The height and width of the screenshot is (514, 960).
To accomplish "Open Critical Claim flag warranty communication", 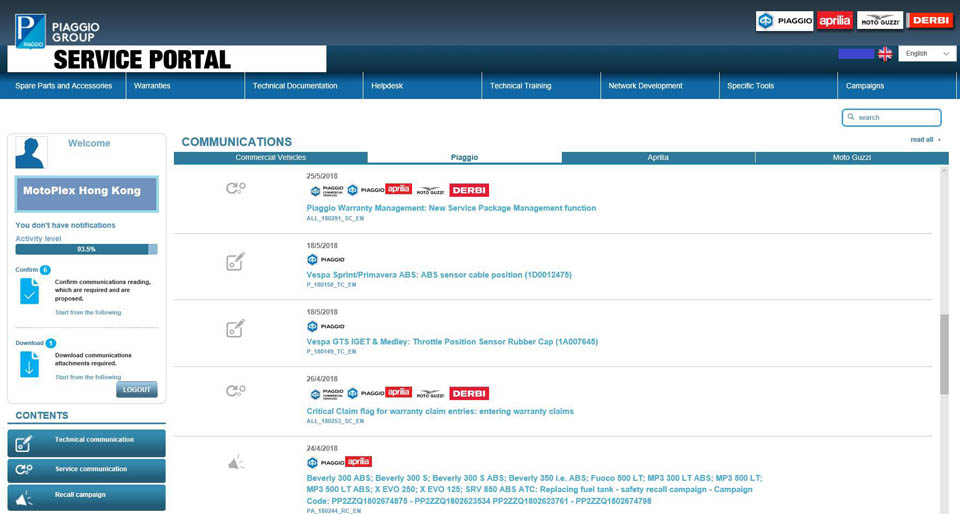I will 440,411.
